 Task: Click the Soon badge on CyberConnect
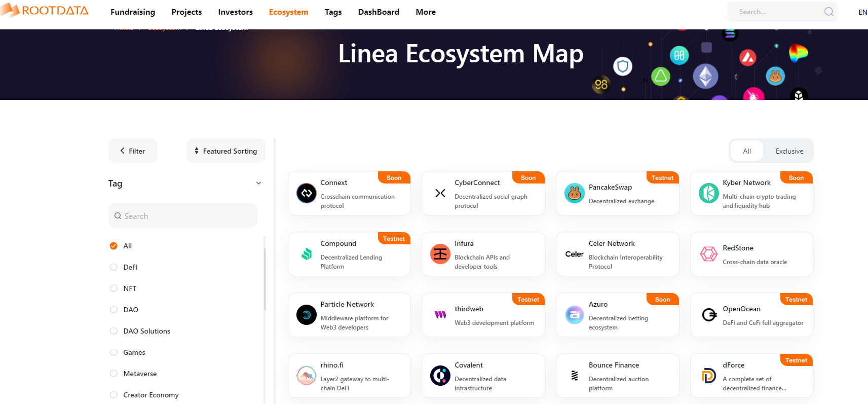pos(528,178)
